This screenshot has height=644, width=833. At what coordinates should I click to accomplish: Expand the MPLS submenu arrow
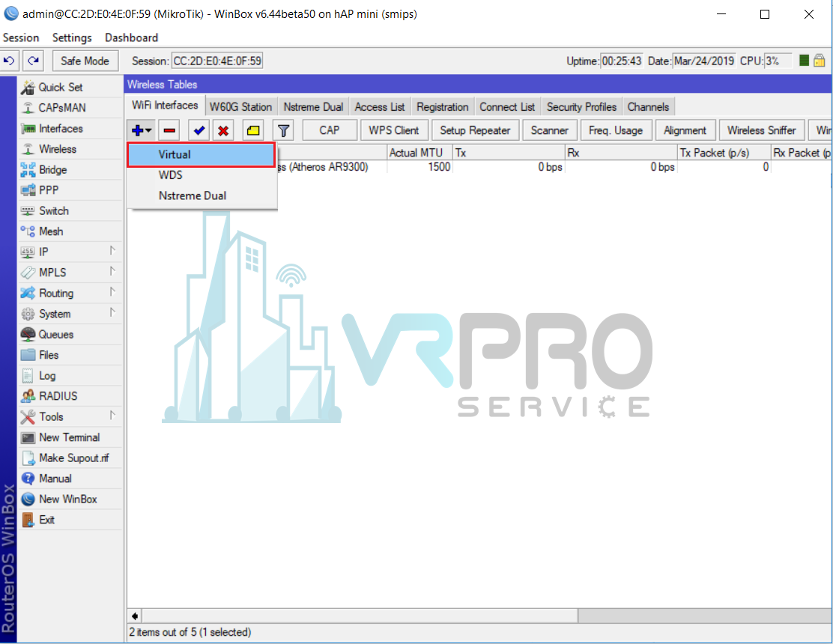pos(112,271)
